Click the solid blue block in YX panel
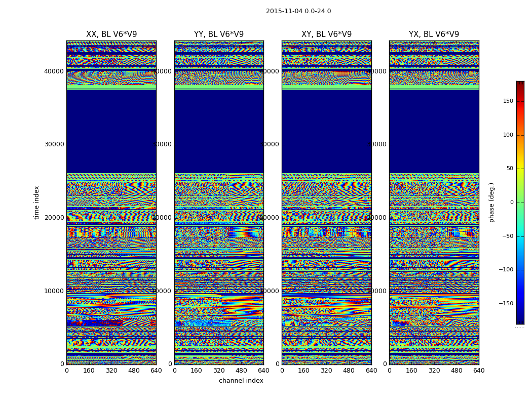Screen dimensions: 532x405 (434, 131)
